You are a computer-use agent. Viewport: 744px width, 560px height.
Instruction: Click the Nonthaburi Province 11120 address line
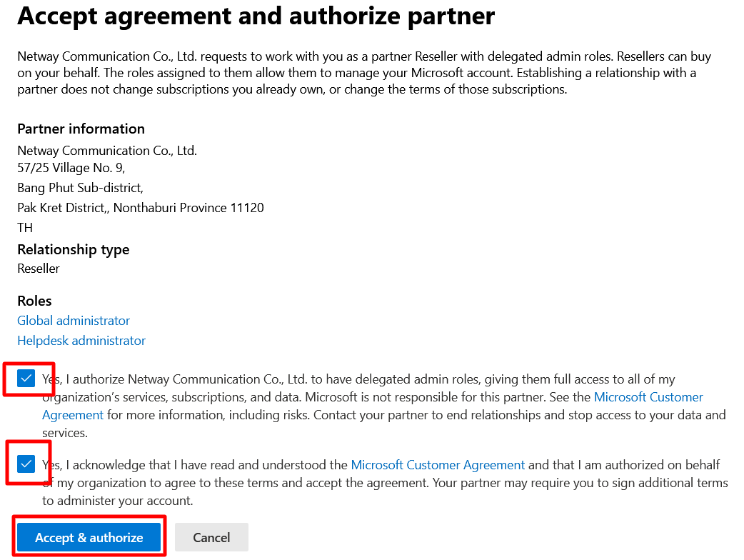coord(141,208)
